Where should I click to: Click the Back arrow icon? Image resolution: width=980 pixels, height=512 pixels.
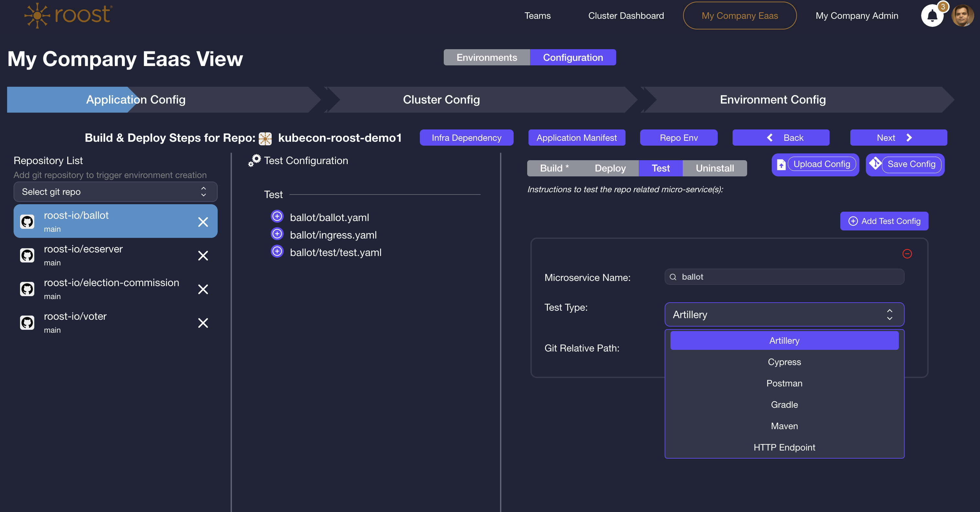pos(770,138)
